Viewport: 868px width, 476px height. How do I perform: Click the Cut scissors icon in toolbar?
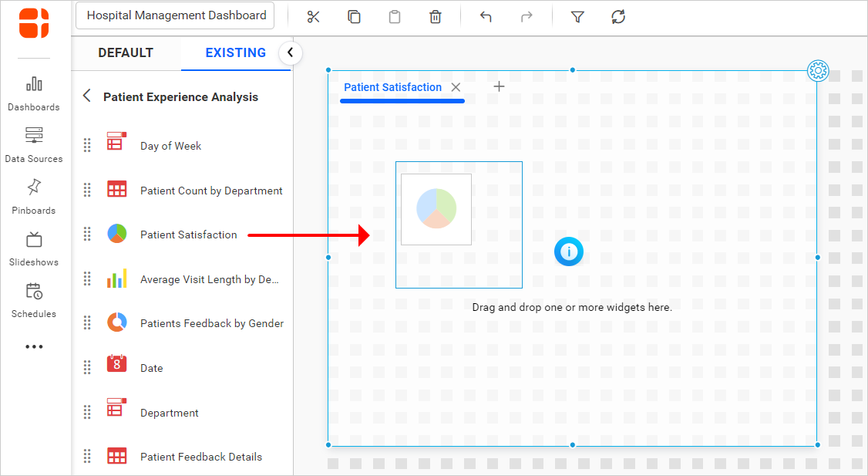(x=313, y=17)
